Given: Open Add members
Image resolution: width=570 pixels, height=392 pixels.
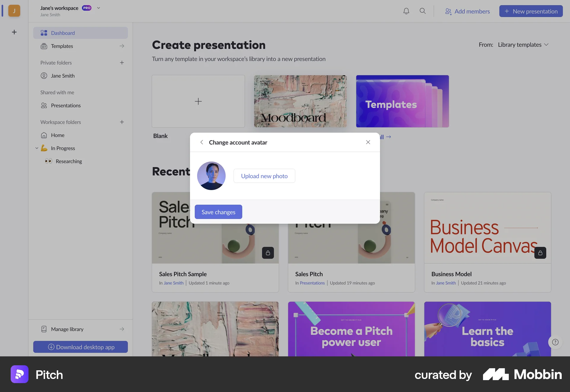Looking at the screenshot, I should pos(468,11).
